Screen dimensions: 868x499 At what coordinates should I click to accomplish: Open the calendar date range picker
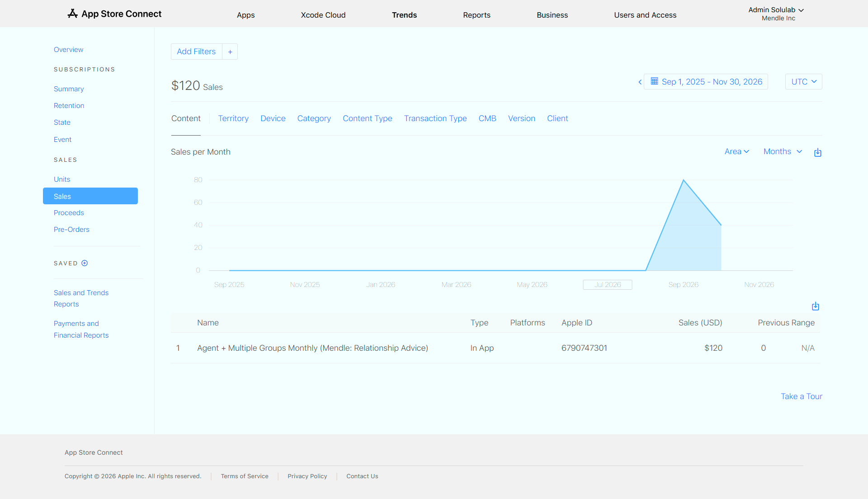click(x=706, y=82)
